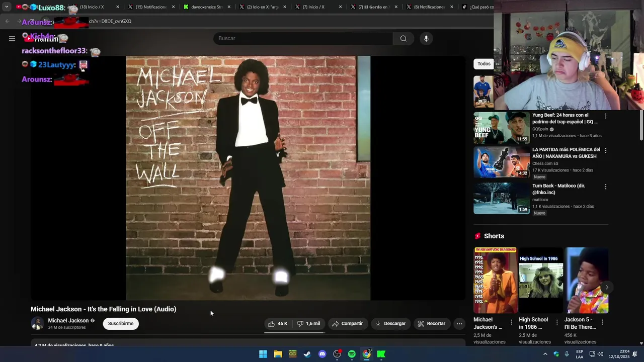Open Turn Back - Matiloco video thumbnail
Viewport: 644px width, 362px height.
tap(502, 198)
